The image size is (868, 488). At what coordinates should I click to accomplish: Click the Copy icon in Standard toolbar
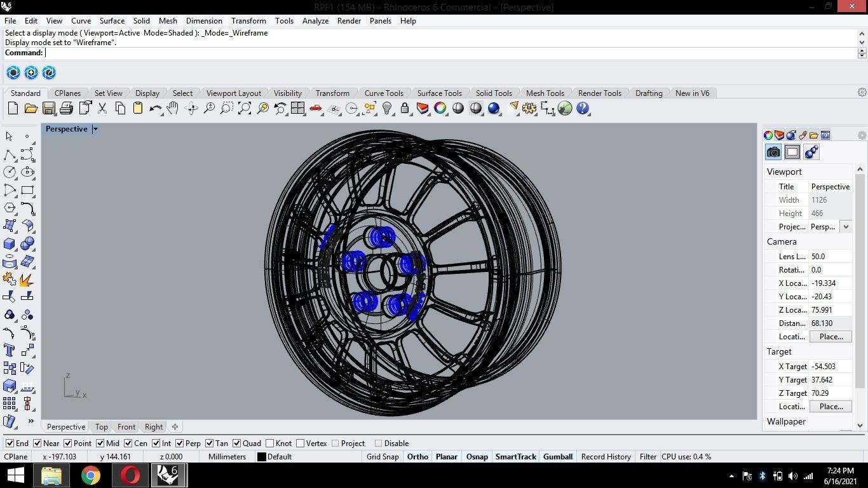click(119, 109)
